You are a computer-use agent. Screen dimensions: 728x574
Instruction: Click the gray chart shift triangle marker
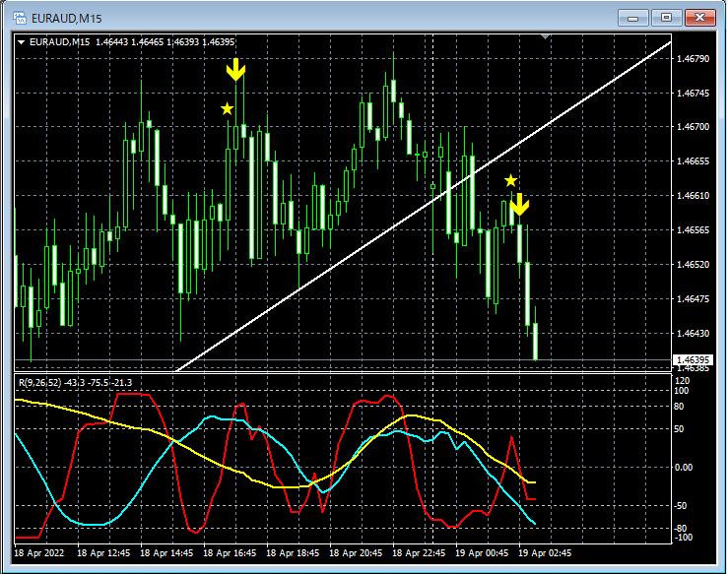click(546, 36)
